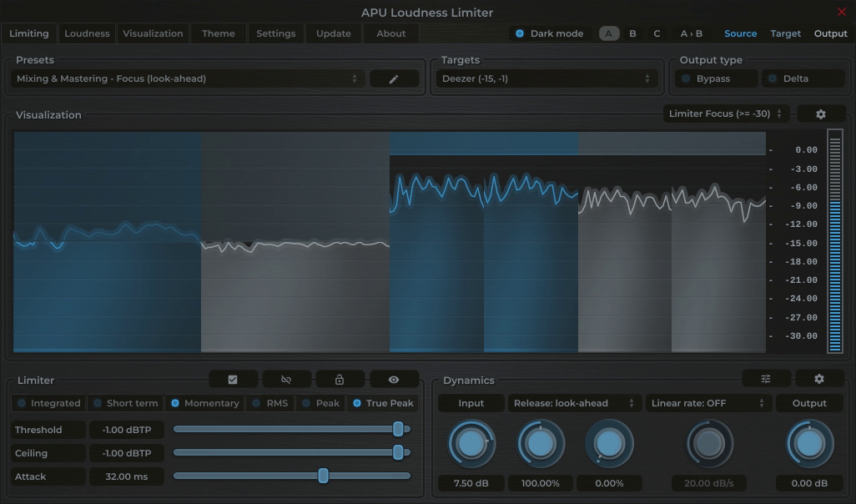Click the Input button in Dynamics
856x504 pixels.
click(471, 402)
